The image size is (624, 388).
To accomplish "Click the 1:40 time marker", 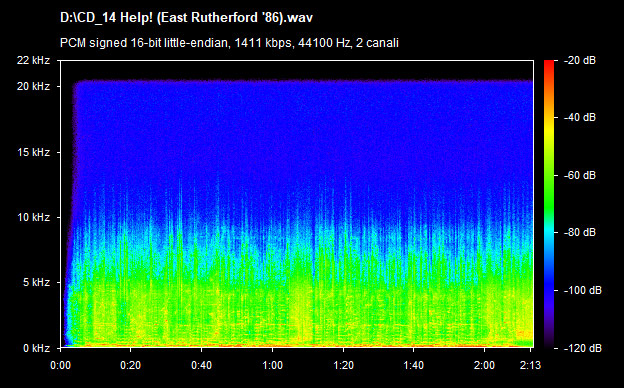I will tap(413, 365).
